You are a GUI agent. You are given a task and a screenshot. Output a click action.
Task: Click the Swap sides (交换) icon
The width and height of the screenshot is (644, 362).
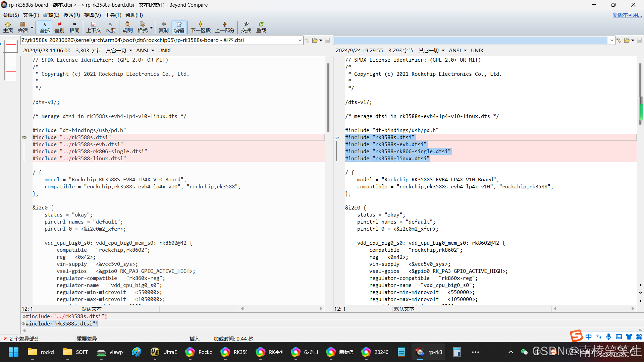(246, 27)
